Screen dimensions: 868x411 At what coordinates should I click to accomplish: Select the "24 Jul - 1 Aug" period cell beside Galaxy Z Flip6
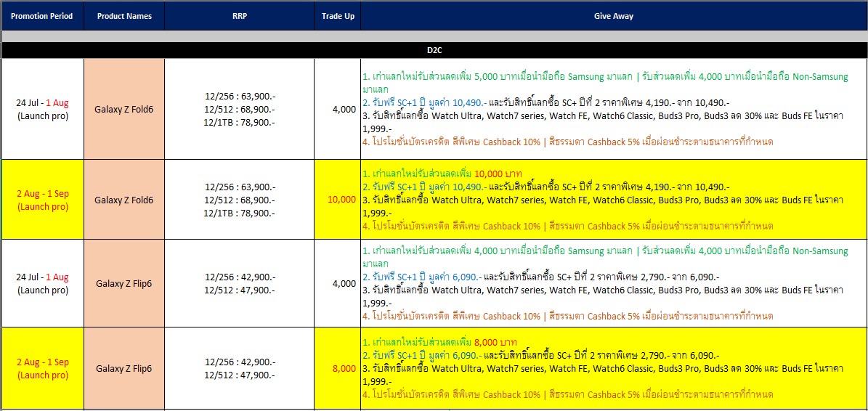coord(42,283)
